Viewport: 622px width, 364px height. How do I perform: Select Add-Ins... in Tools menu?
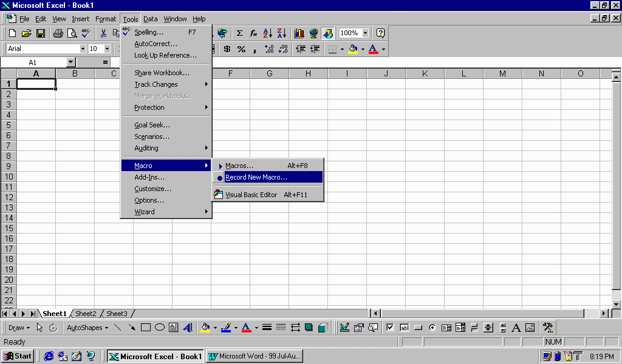(166, 177)
